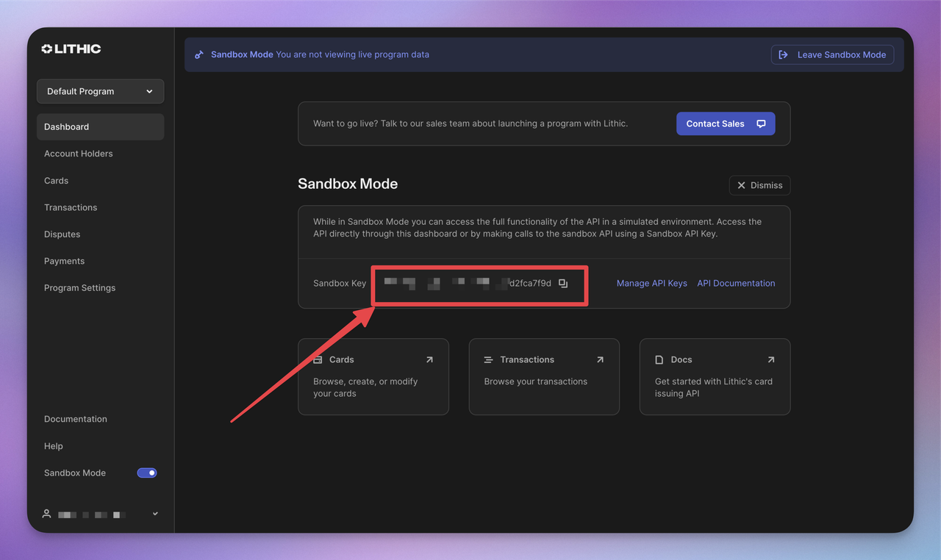Screen dimensions: 941x560
Task: Click the chat icon on Contact Sales
Action: click(x=761, y=123)
